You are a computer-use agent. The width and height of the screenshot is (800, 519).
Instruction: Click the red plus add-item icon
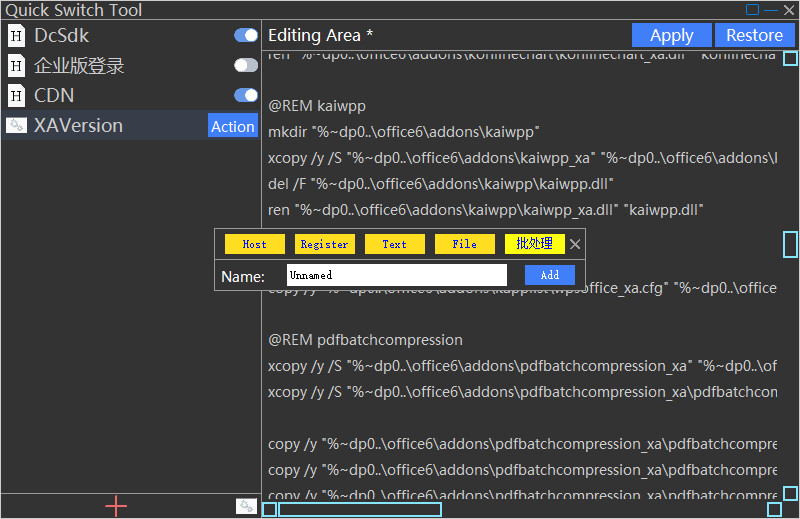(116, 506)
